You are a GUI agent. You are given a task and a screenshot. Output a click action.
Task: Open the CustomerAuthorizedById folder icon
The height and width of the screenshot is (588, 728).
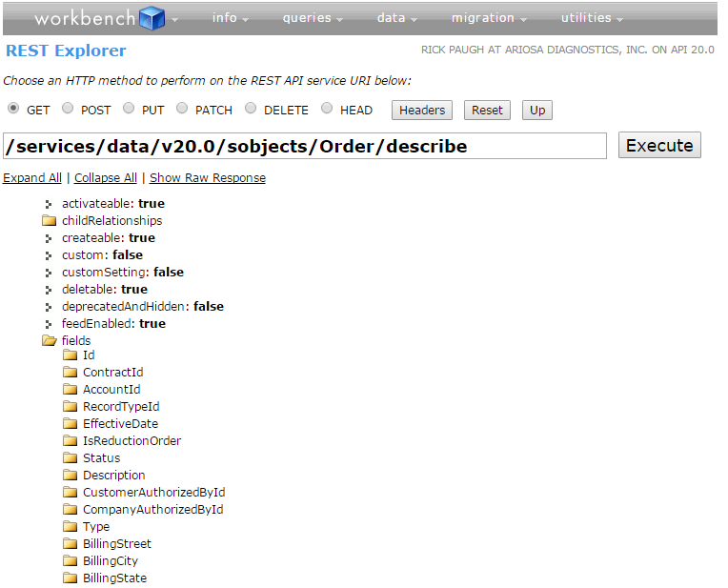pyautogui.click(x=70, y=492)
